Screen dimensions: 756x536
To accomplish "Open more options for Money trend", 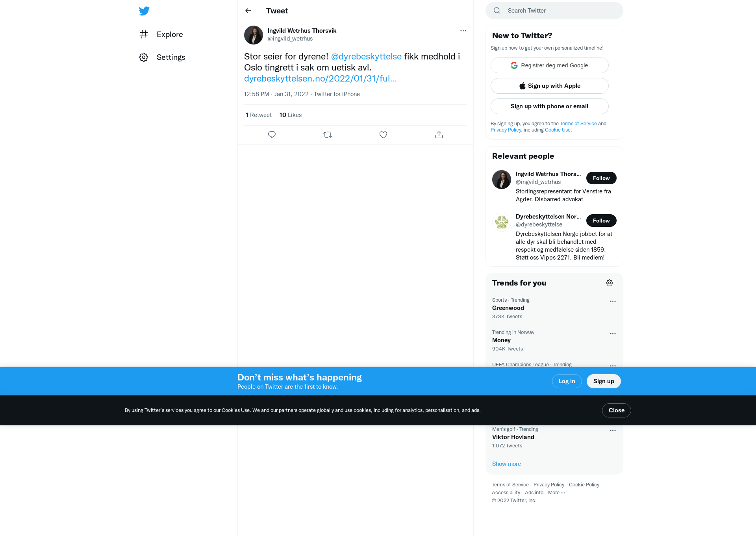I will (x=613, y=334).
